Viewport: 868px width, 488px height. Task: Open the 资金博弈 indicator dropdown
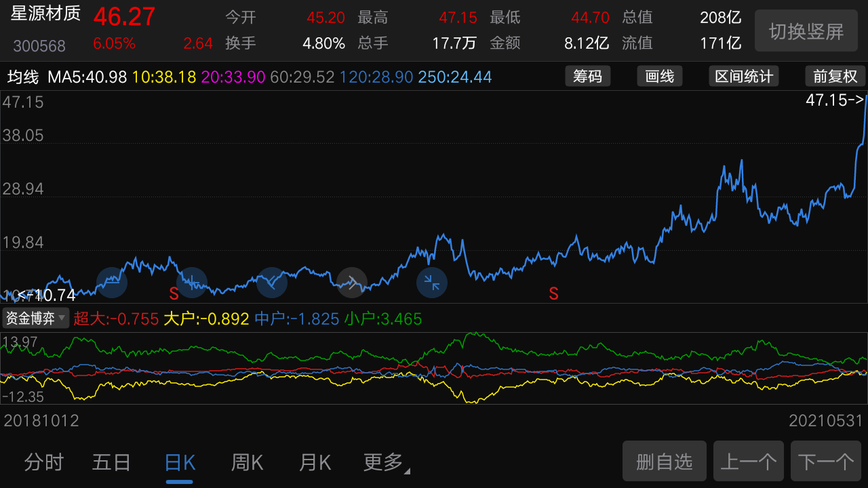[36, 318]
